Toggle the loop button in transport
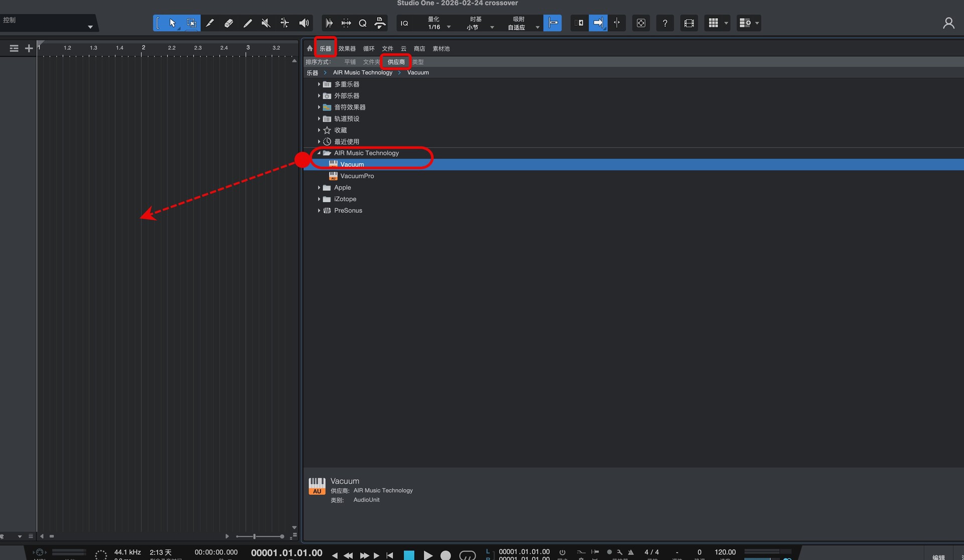The height and width of the screenshot is (560, 964). (467, 555)
